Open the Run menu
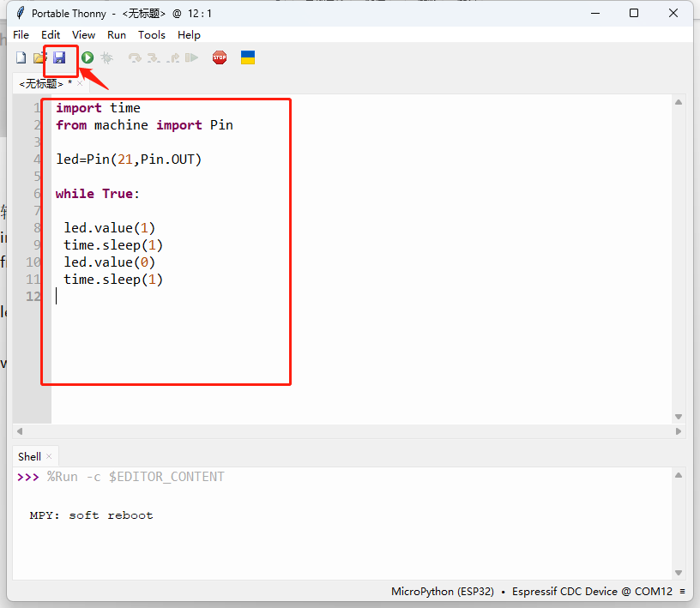This screenshot has width=700, height=608. pos(117,35)
